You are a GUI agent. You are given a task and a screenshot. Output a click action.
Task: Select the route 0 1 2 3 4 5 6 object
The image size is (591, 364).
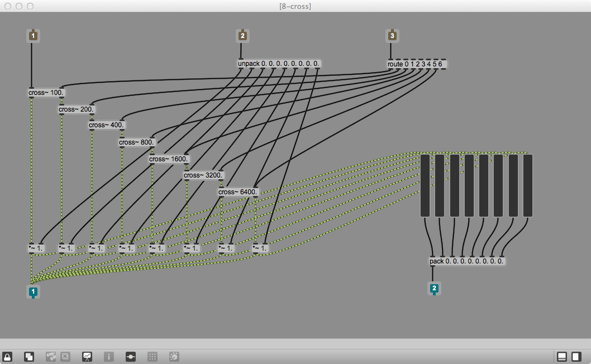417,64
